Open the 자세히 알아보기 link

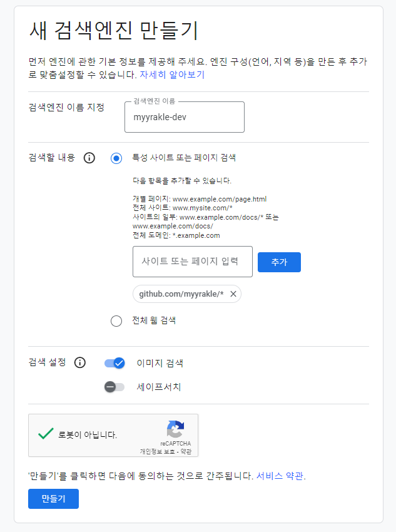(172, 74)
